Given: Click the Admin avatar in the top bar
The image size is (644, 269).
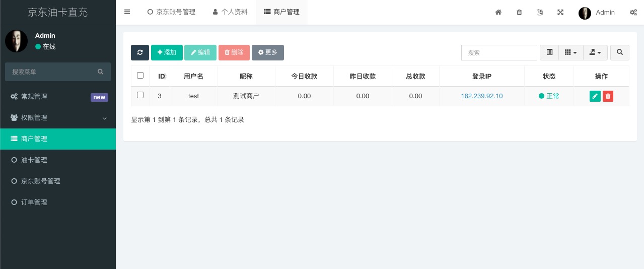Looking at the screenshot, I should (585, 13).
